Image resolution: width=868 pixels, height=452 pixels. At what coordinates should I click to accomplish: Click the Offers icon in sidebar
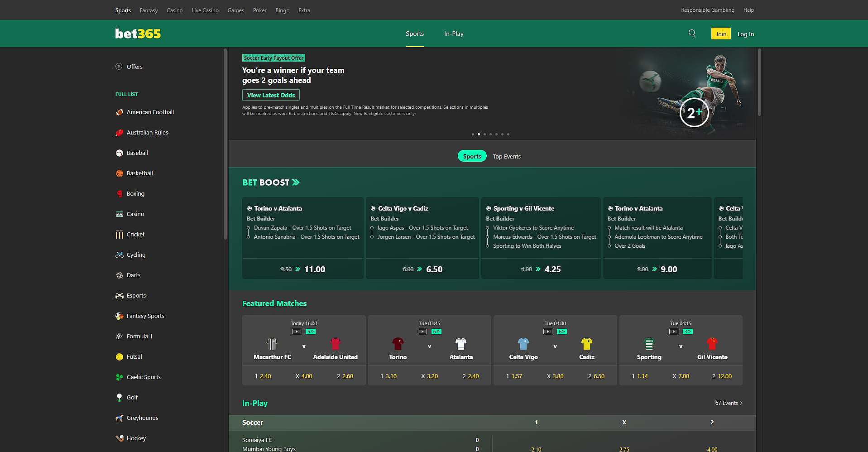click(118, 67)
